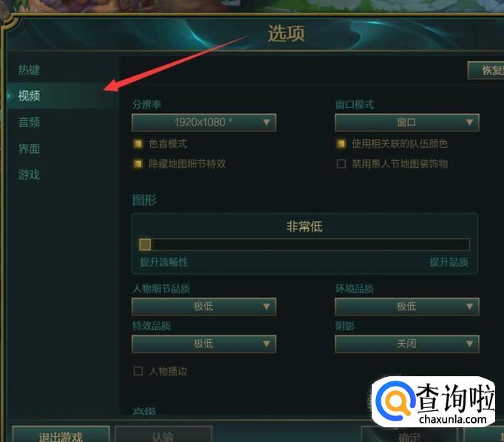This screenshot has height=442, width=504.
Task: Enable the 人物描边 character outline checkbox
Action: pyautogui.click(x=138, y=371)
